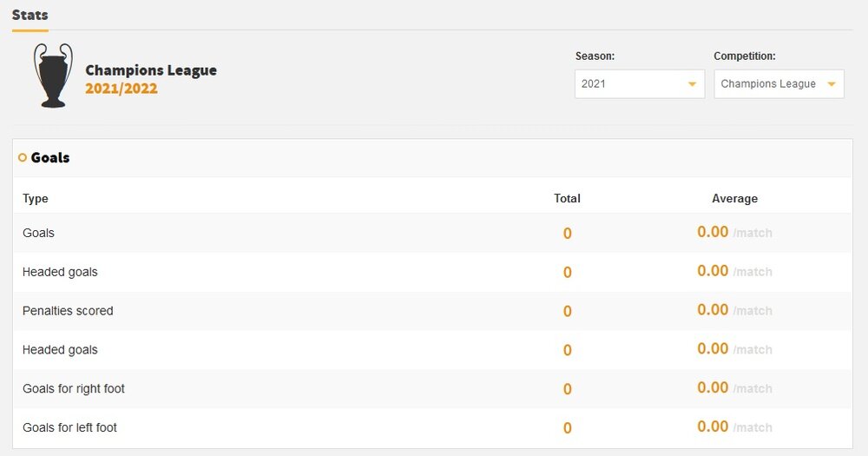Switch to the Stats tab
The width and height of the screenshot is (868, 456).
point(30,15)
